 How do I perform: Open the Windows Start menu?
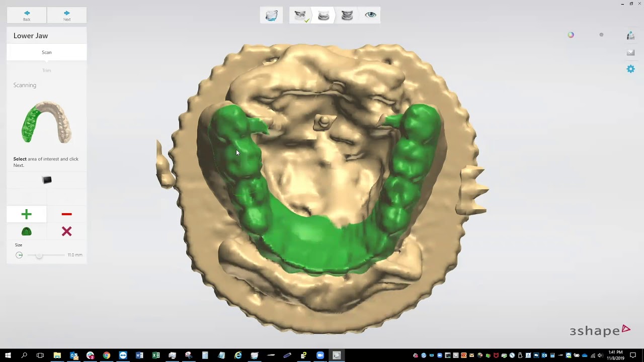point(8,355)
